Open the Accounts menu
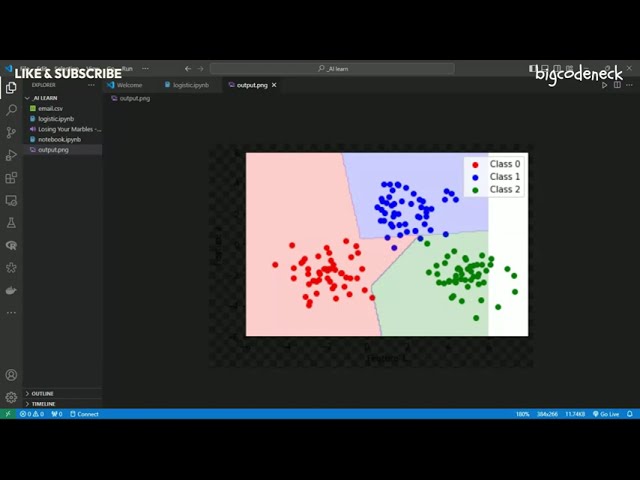 pos(11,375)
